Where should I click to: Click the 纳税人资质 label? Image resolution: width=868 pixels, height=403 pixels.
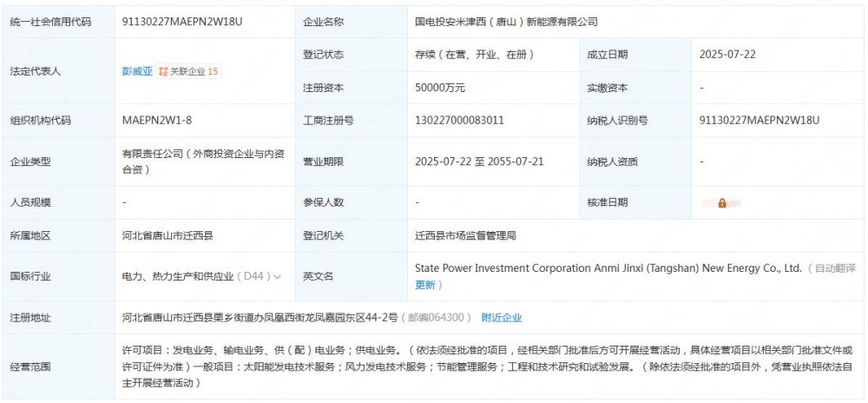612,162
